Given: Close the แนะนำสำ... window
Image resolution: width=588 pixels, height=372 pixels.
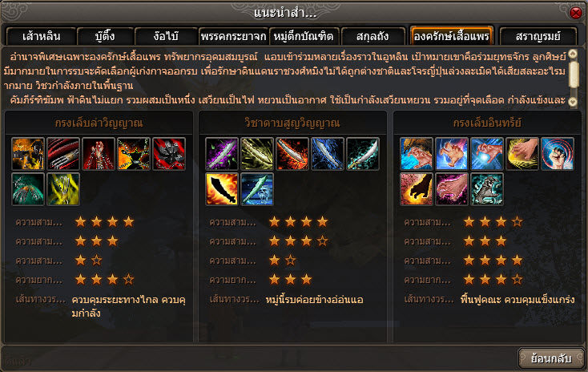Looking at the screenshot, I should click(x=576, y=13).
